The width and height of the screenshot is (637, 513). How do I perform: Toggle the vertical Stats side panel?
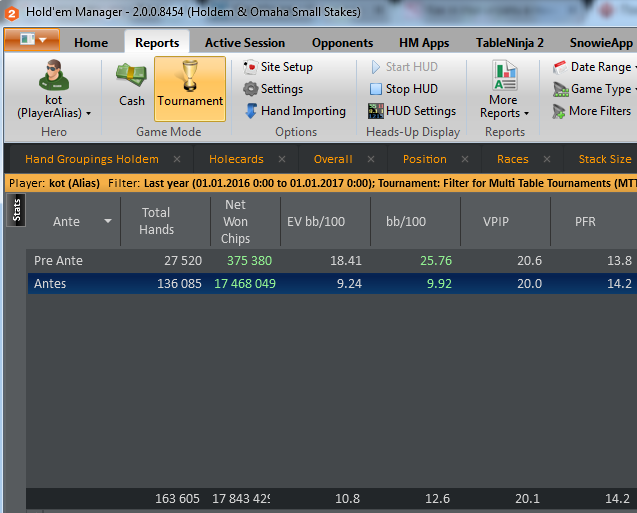pyautogui.click(x=16, y=210)
